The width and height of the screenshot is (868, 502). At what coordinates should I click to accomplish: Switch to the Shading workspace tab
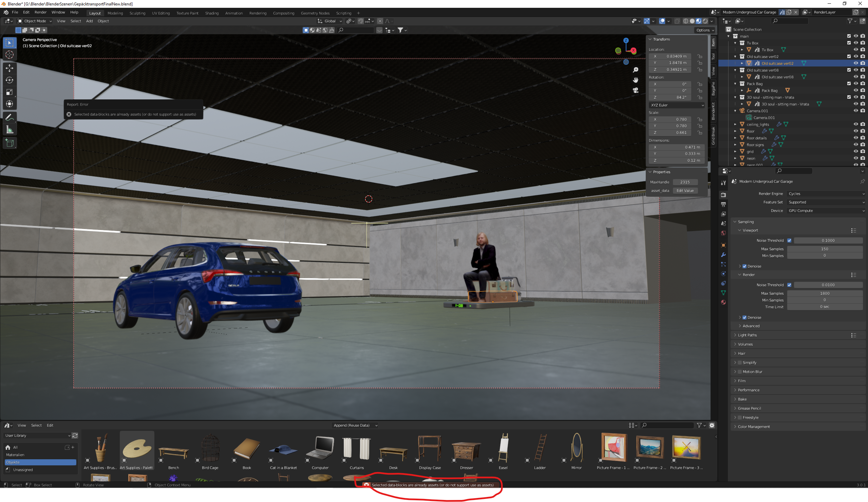click(211, 13)
